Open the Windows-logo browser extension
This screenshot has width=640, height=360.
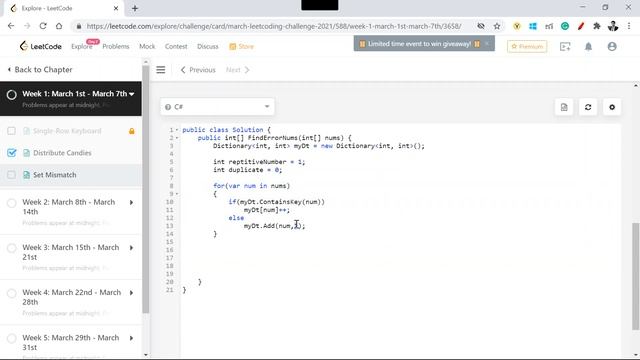533,26
